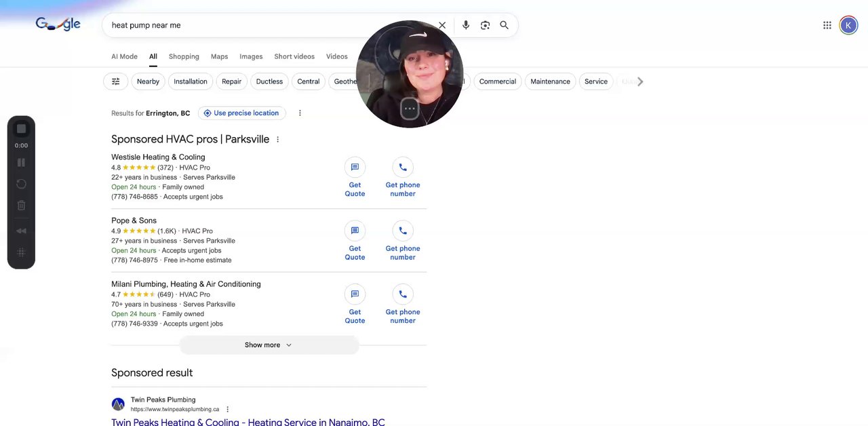Open Google account avatar K
The width and height of the screenshot is (868, 426).
(848, 25)
